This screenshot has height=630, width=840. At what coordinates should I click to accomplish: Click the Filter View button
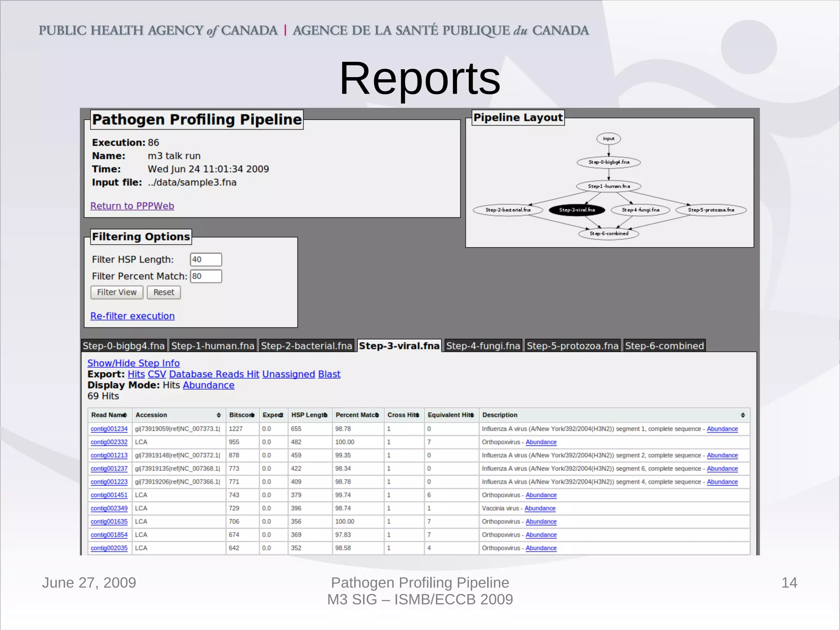117,292
